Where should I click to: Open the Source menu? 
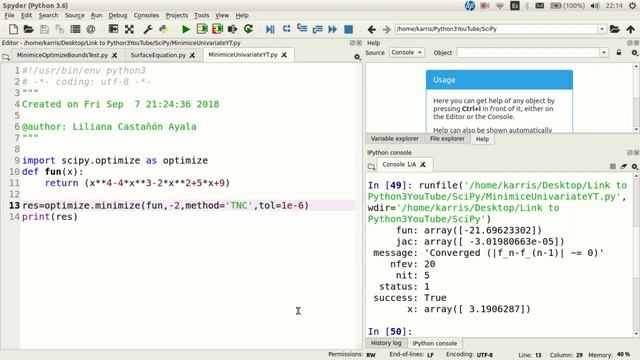(x=75, y=15)
